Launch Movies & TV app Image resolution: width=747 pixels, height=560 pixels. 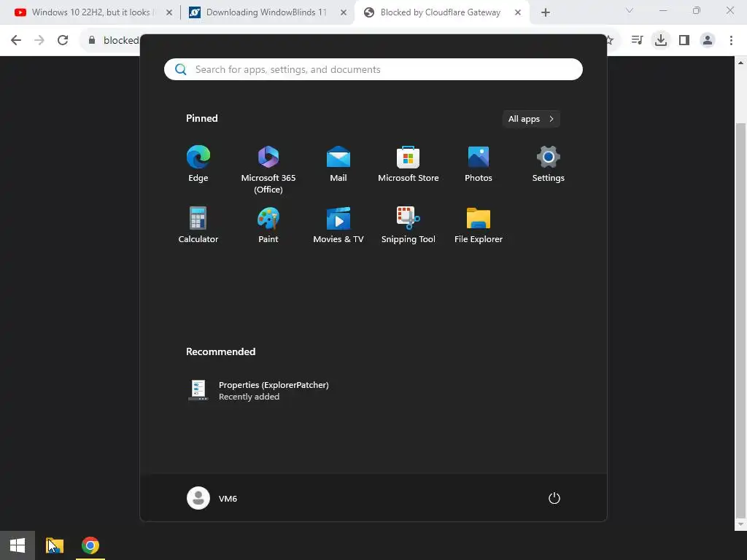point(338,225)
